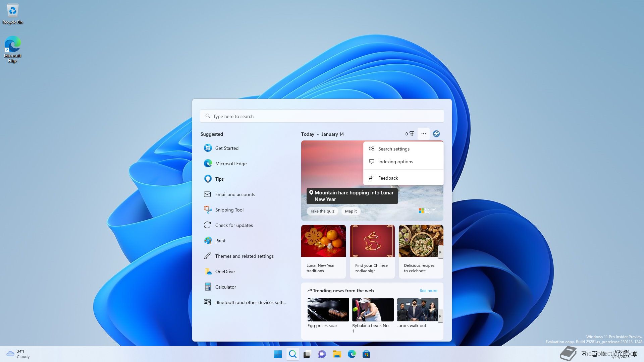Click next arrow on trending news row
The image size is (644, 362).
[x=440, y=316]
